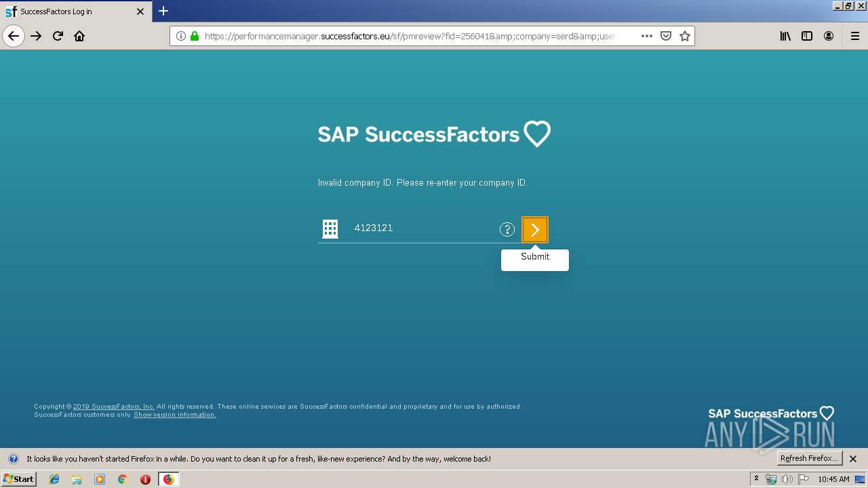Open the network status tray icon
This screenshot has height=488, width=868.
771,479
